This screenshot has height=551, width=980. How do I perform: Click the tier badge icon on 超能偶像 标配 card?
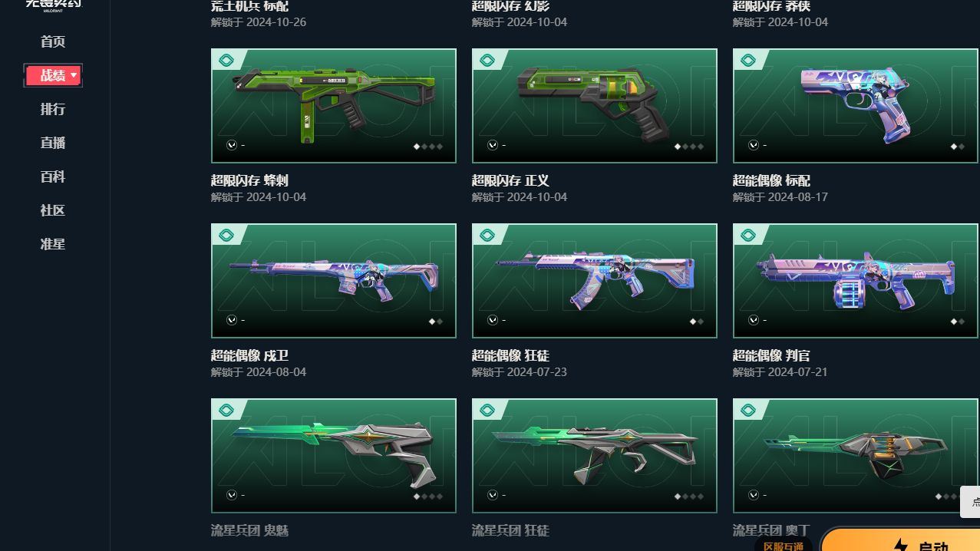coord(748,60)
